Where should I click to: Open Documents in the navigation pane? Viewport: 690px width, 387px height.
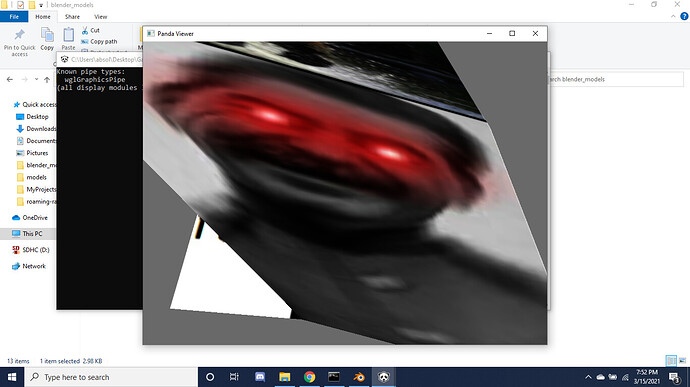pos(36,141)
